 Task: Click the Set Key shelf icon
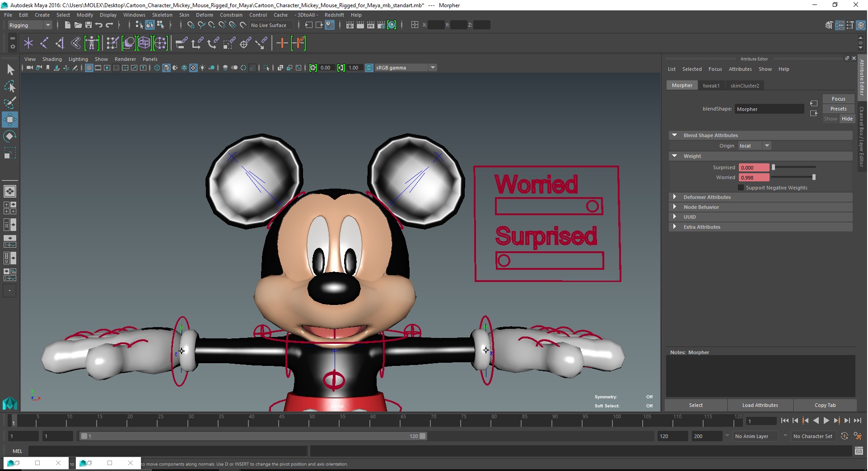coord(282,43)
